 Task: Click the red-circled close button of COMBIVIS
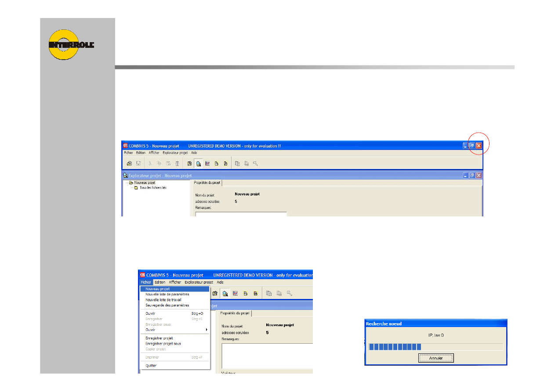(479, 145)
